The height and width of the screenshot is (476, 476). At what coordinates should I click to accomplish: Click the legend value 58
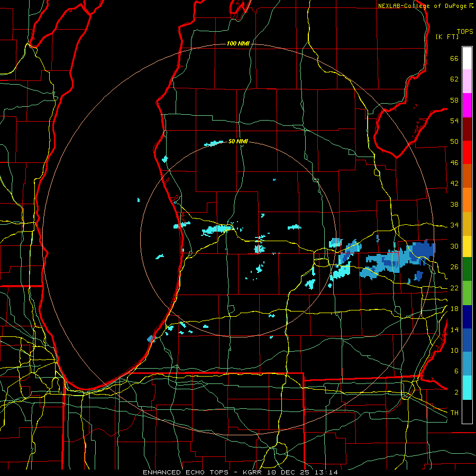point(454,100)
